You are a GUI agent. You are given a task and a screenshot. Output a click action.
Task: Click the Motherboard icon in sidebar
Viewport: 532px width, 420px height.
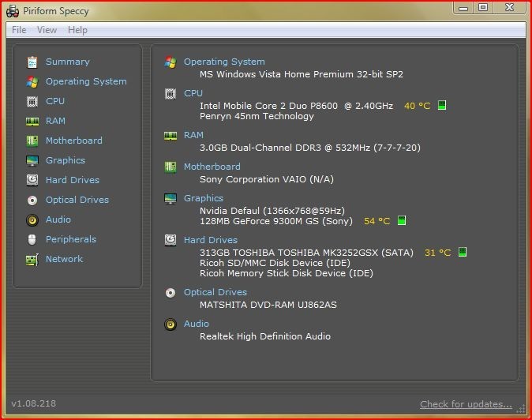32,141
